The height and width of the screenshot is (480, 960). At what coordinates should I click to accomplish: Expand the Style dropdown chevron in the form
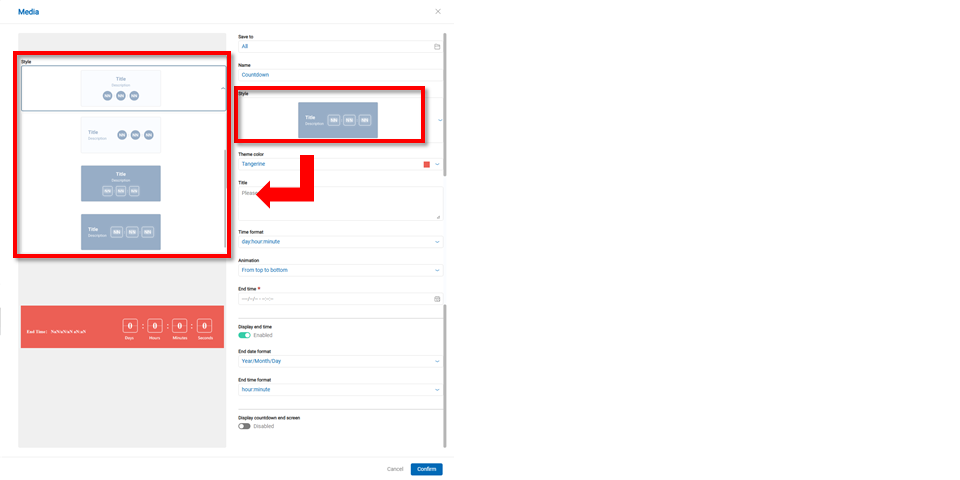[440, 120]
